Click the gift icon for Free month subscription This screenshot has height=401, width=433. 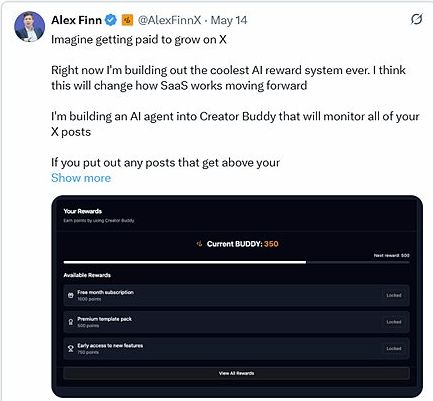[71, 295]
